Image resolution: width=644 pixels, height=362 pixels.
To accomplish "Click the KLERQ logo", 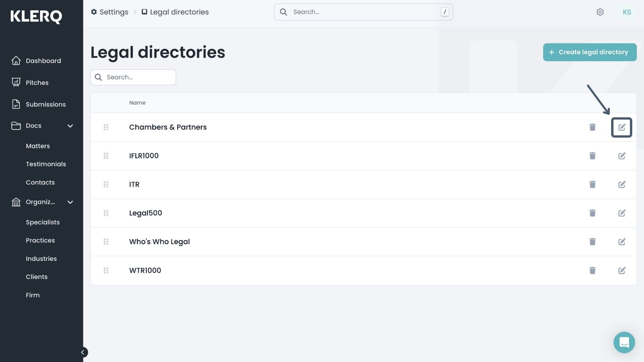I will pyautogui.click(x=36, y=17).
